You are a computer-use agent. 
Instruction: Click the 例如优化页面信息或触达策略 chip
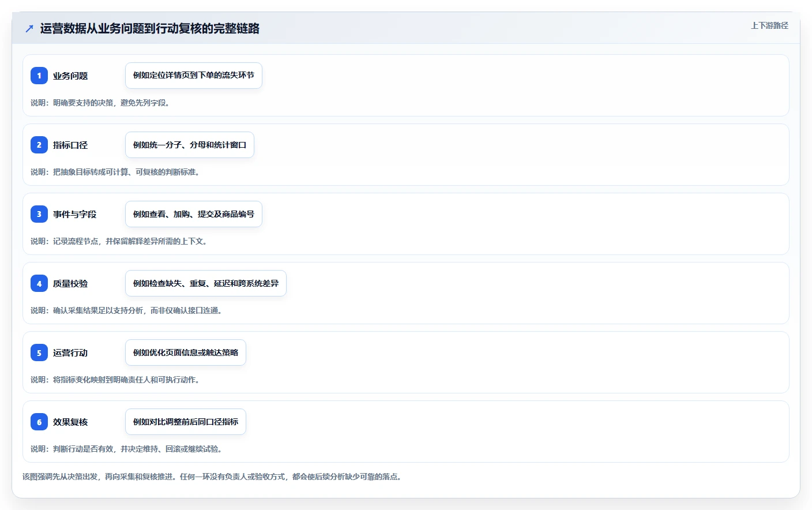[x=186, y=352]
